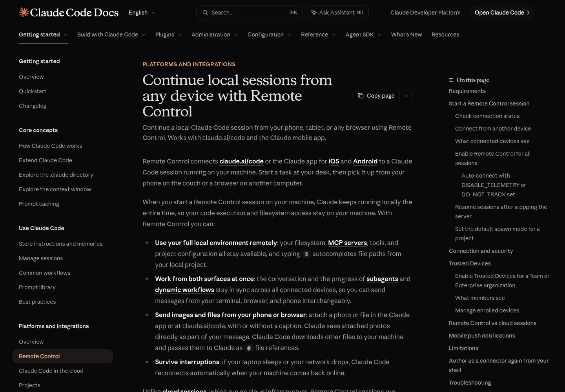The width and height of the screenshot is (565, 392).
Task: Open the Android app link
Action: pos(365,161)
